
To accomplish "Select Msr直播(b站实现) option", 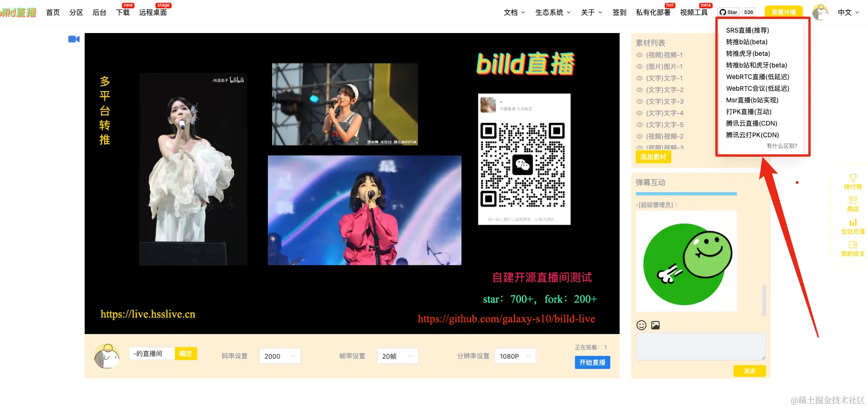I will (752, 100).
